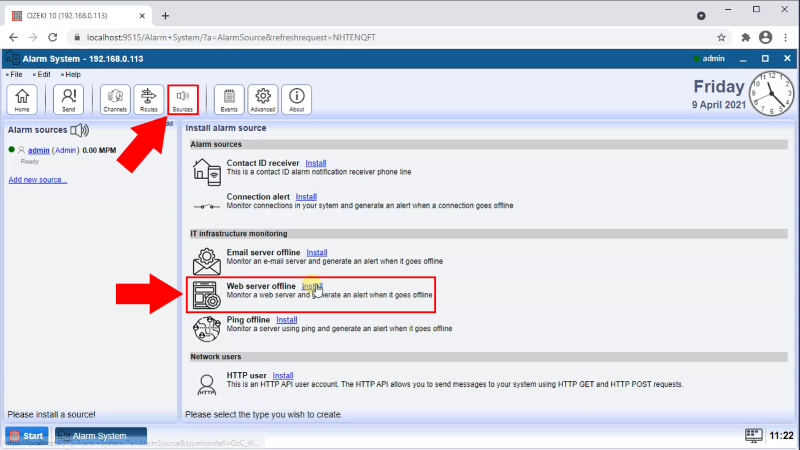The height and width of the screenshot is (450, 800).
Task: Install the Connection alert source
Action: click(306, 197)
